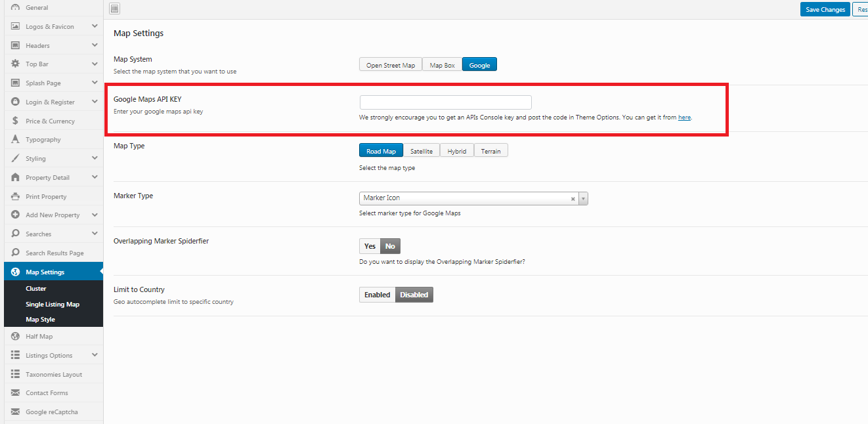
Task: Open the API key 'here' link
Action: 684,117
